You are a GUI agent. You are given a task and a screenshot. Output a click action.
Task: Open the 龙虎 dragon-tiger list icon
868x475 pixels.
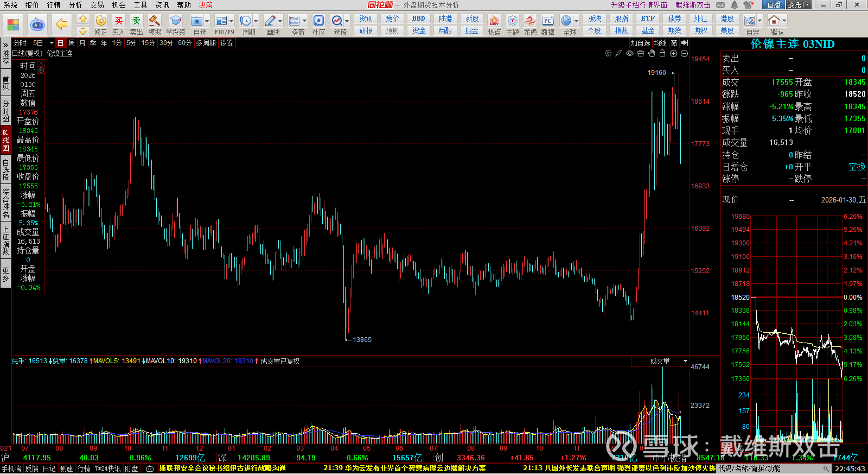click(x=530, y=21)
